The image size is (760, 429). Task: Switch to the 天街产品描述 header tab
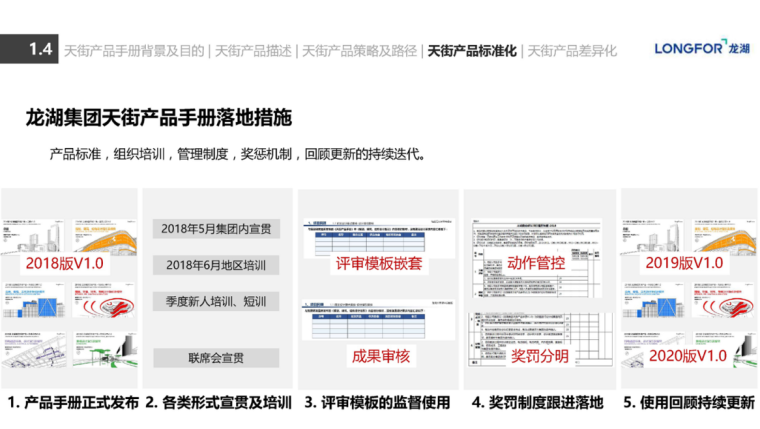(x=256, y=50)
